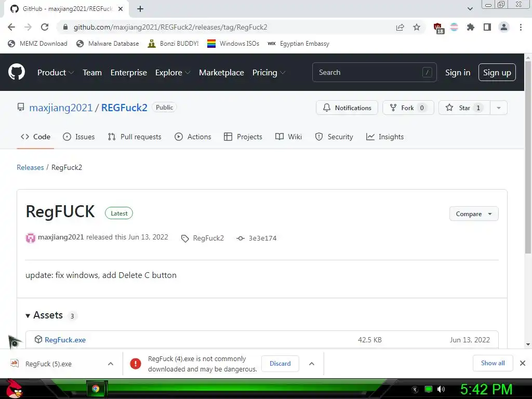Click the maxjiang2021 avatar image
532x399 pixels.
coord(31,238)
